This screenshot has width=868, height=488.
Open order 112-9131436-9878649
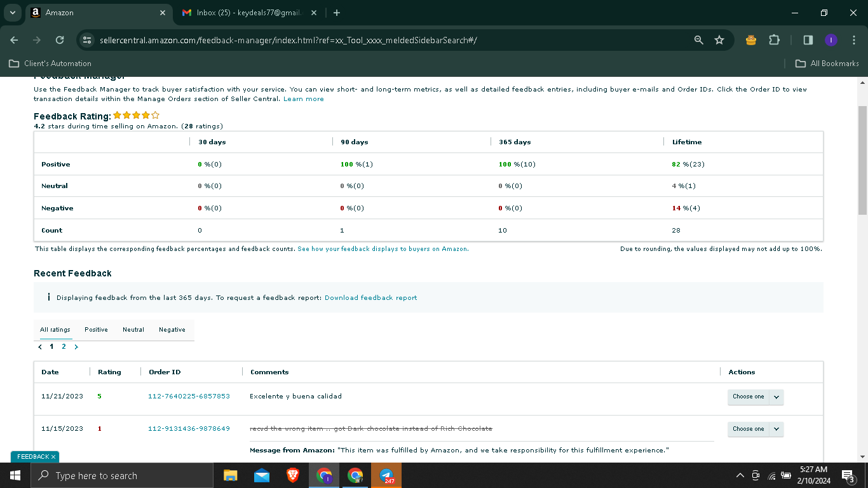click(x=189, y=429)
